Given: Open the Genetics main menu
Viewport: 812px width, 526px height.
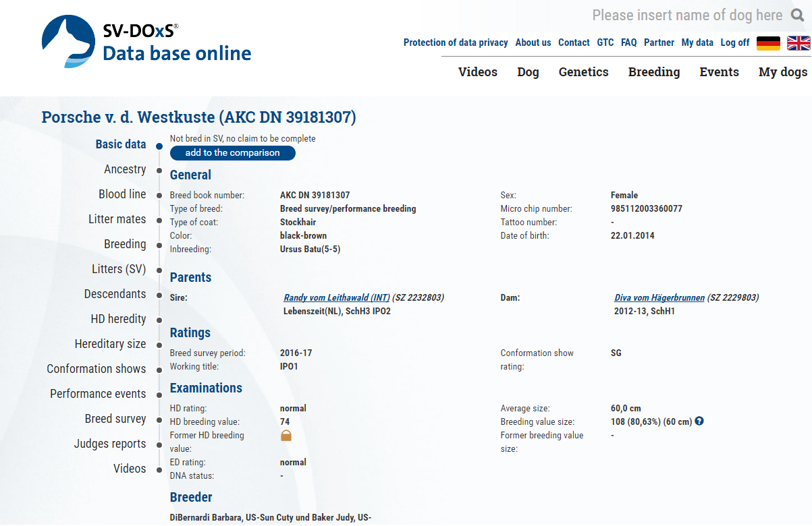Looking at the screenshot, I should click(x=584, y=72).
